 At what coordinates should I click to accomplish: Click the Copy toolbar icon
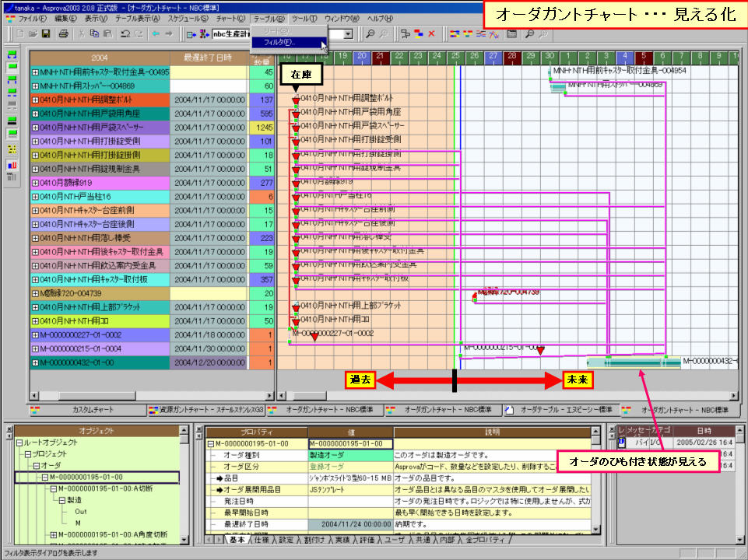94,34
